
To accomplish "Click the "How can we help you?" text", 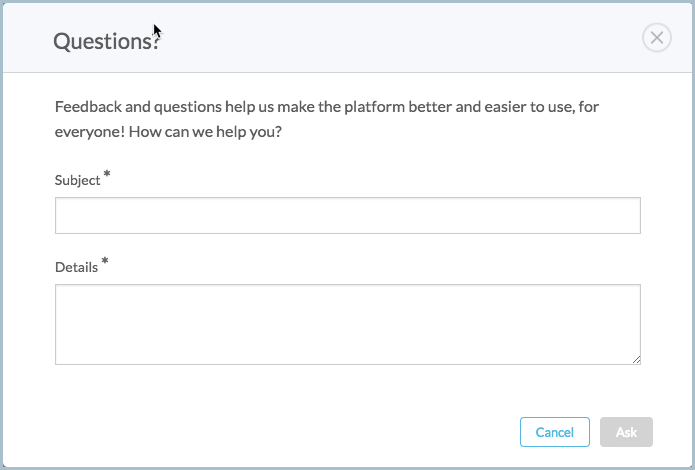I will [205, 132].
